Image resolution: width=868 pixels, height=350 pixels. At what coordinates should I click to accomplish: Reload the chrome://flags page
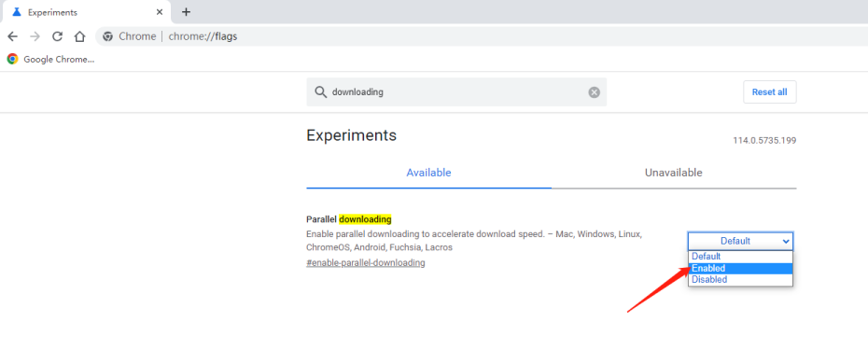(x=57, y=36)
